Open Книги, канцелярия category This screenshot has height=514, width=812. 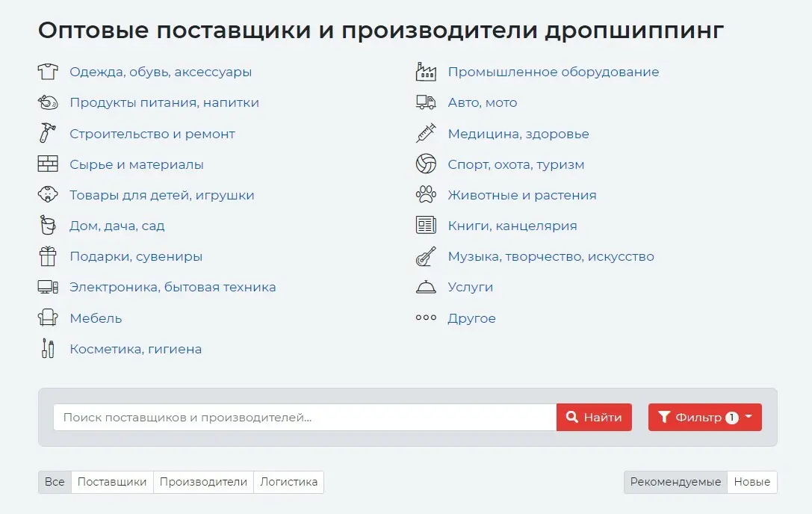(x=512, y=226)
